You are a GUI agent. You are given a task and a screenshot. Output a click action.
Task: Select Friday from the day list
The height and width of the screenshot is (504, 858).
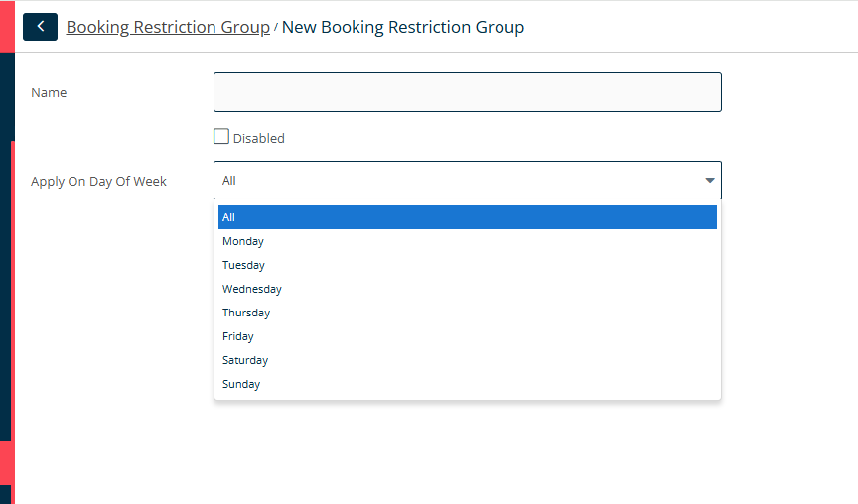(238, 336)
